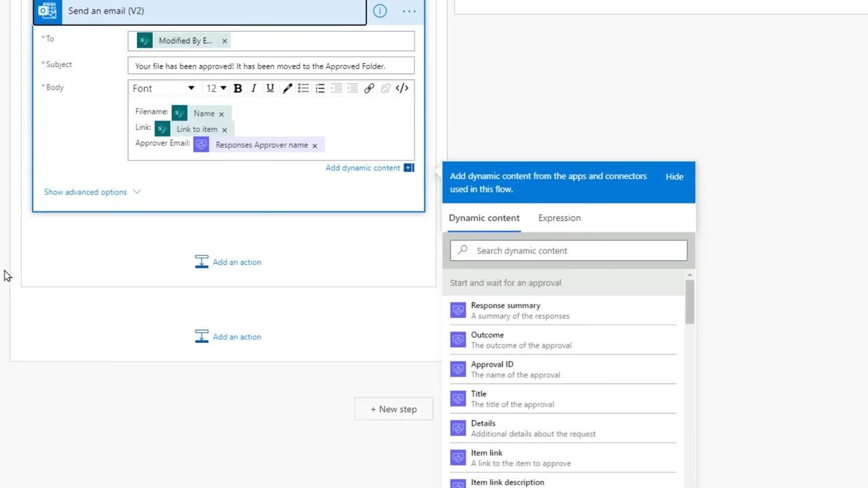
Task: Click the magnifier icon in dynamic content search
Action: coord(463,250)
